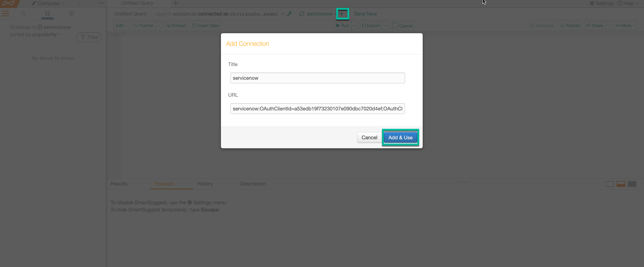Click the Schedule button

542,25
